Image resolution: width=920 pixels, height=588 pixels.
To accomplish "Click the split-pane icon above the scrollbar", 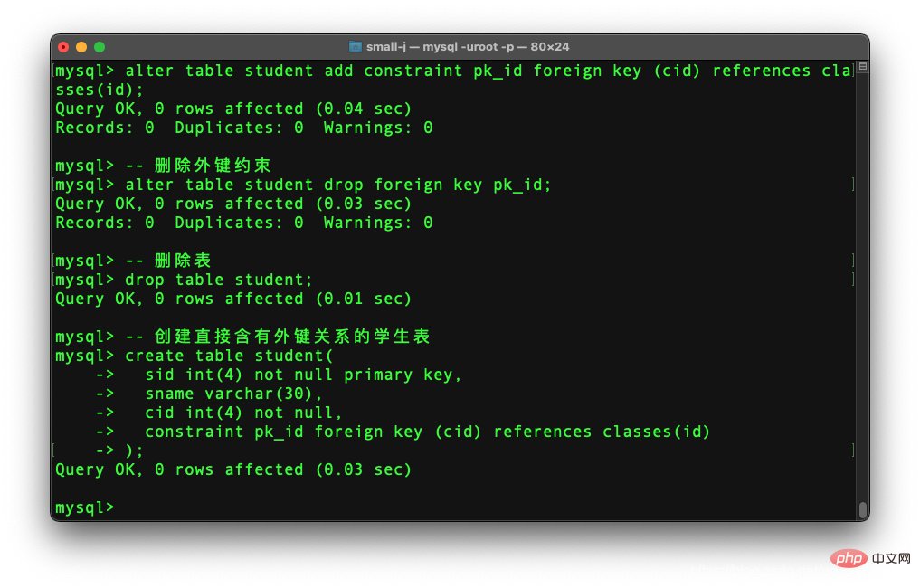I will (x=863, y=66).
